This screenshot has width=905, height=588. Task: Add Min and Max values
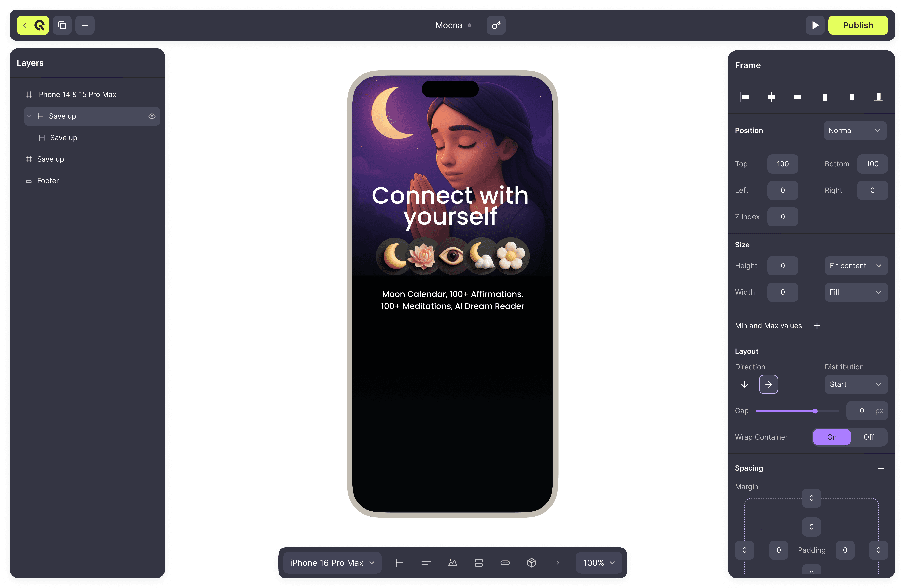[817, 326]
